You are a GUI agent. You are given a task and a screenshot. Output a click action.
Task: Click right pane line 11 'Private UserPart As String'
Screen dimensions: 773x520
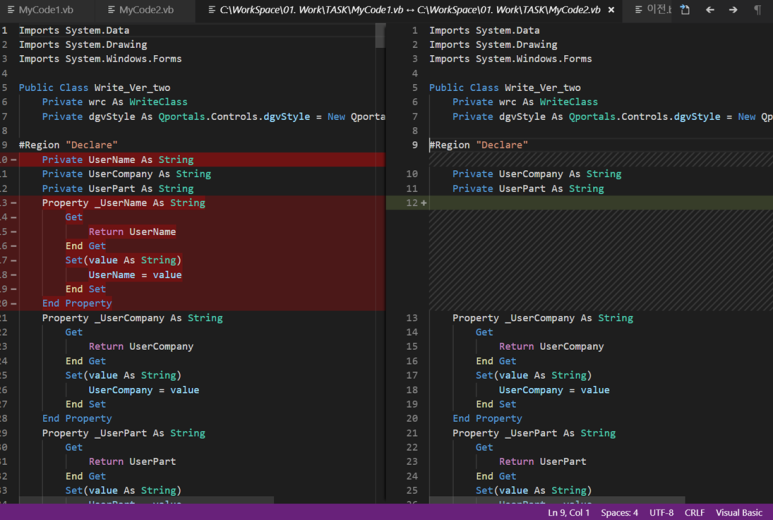528,188
